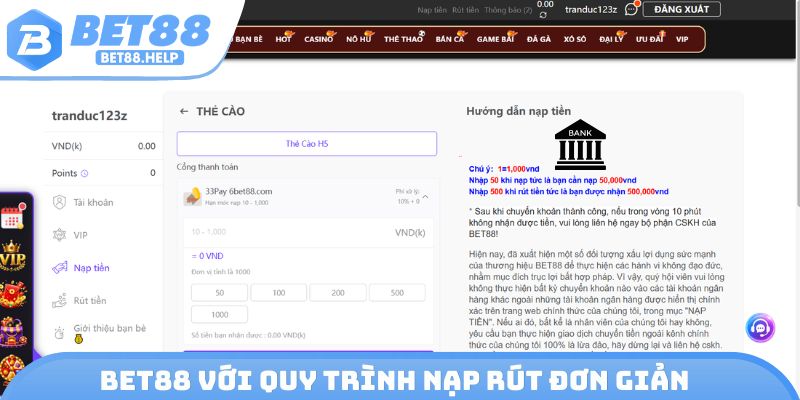The height and width of the screenshot is (400, 800).
Task: Open Thông báo notifications link
Action: click(508, 10)
